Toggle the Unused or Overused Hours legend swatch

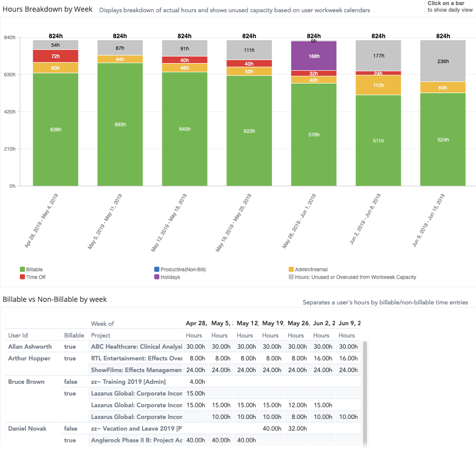pos(291,277)
